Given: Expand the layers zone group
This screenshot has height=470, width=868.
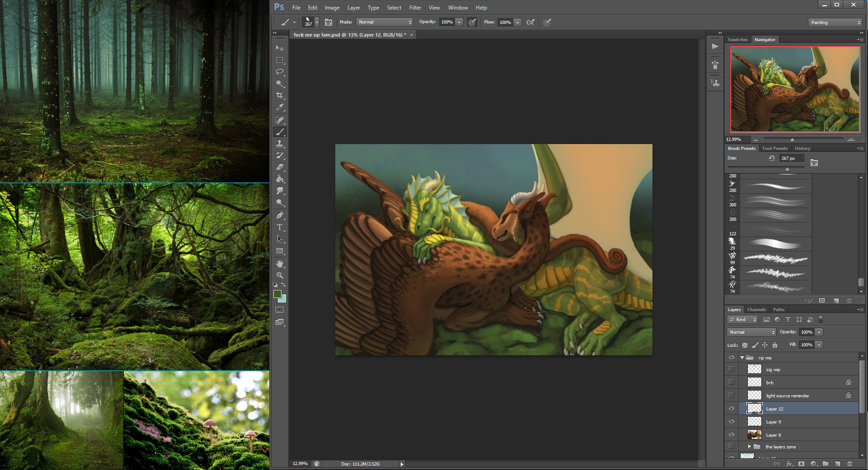Looking at the screenshot, I should click(x=749, y=447).
